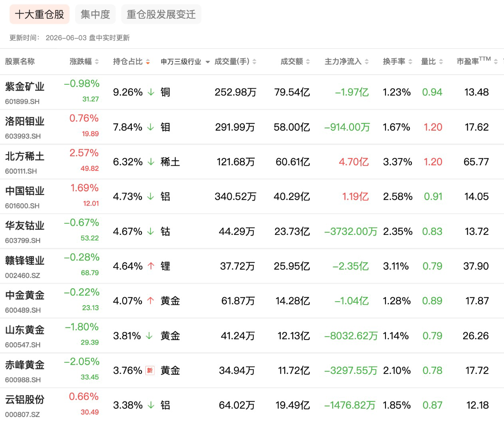Open stock 洛阳钼业
Image resolution: width=504 pixels, height=421 pixels.
(x=25, y=121)
